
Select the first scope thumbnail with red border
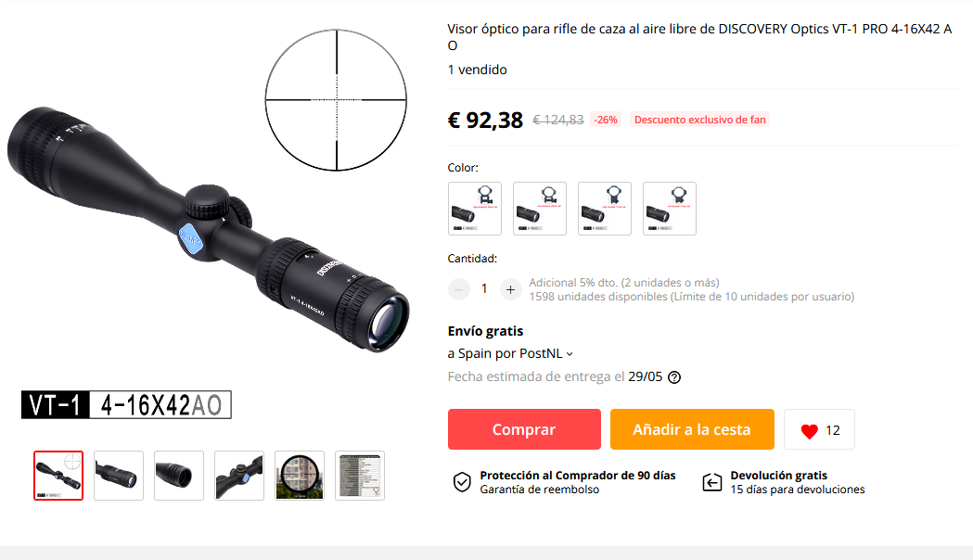[x=58, y=476]
